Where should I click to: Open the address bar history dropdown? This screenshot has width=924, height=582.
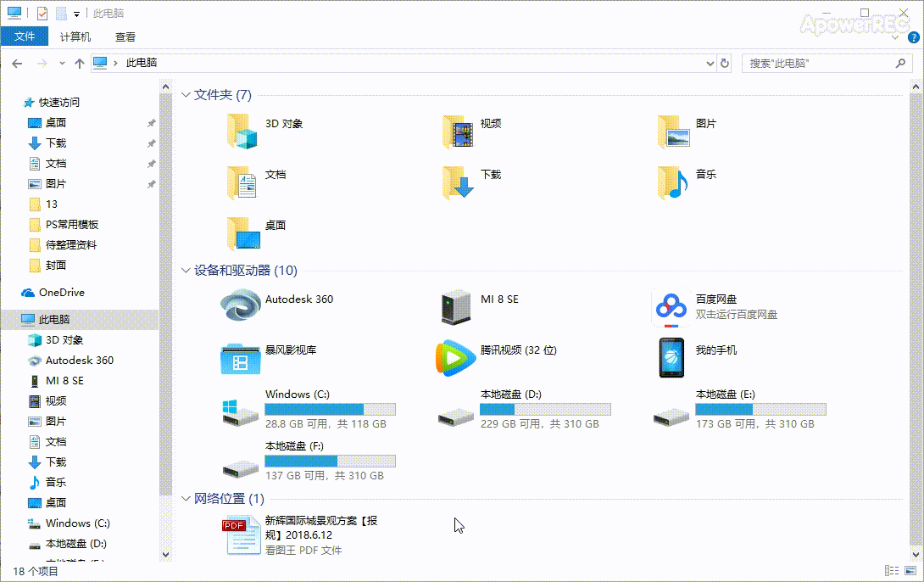tap(710, 63)
